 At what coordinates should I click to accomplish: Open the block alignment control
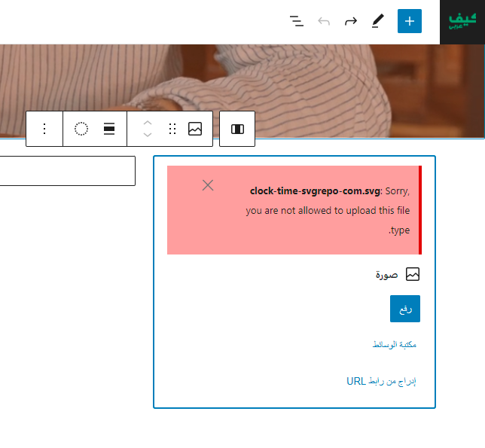(x=109, y=129)
